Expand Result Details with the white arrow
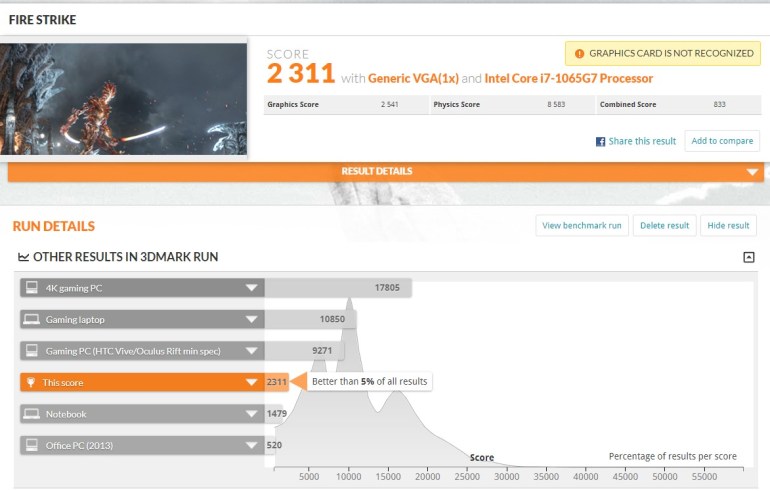Screen dimensions: 770x491 [752, 172]
